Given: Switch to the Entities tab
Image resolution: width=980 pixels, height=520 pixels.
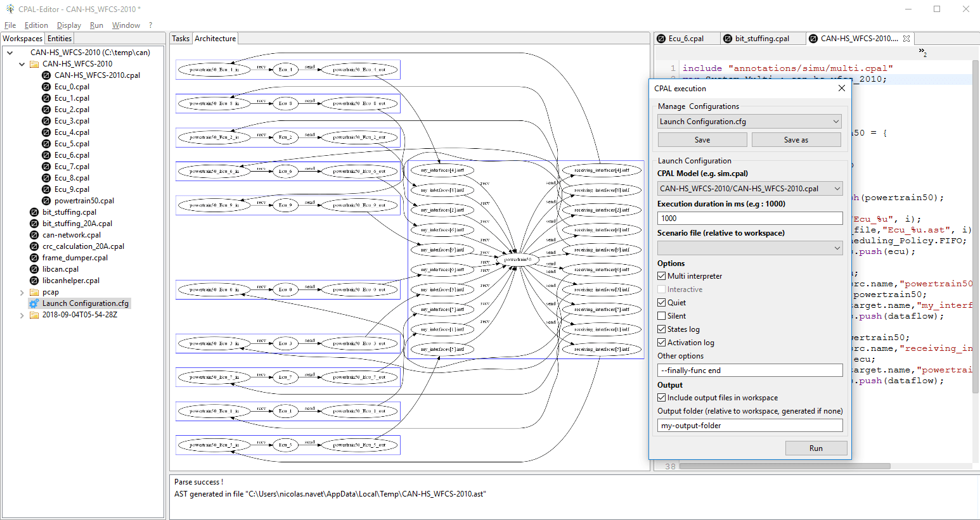Looking at the screenshot, I should tap(60, 39).
